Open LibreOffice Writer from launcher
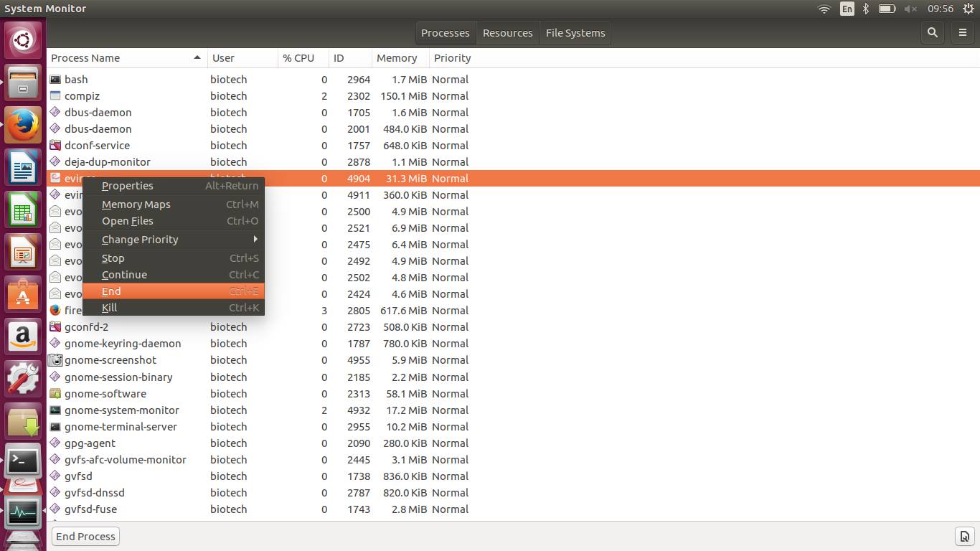 click(x=23, y=168)
